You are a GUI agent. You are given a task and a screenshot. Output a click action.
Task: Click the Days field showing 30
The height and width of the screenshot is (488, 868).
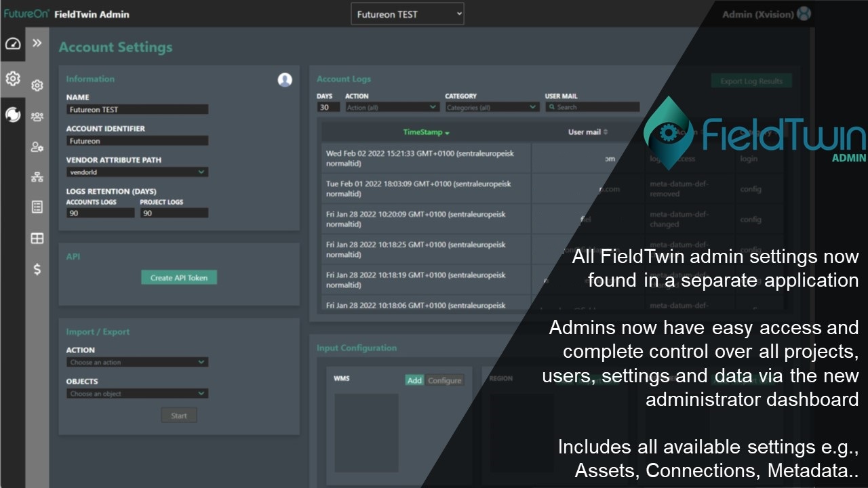pos(328,107)
